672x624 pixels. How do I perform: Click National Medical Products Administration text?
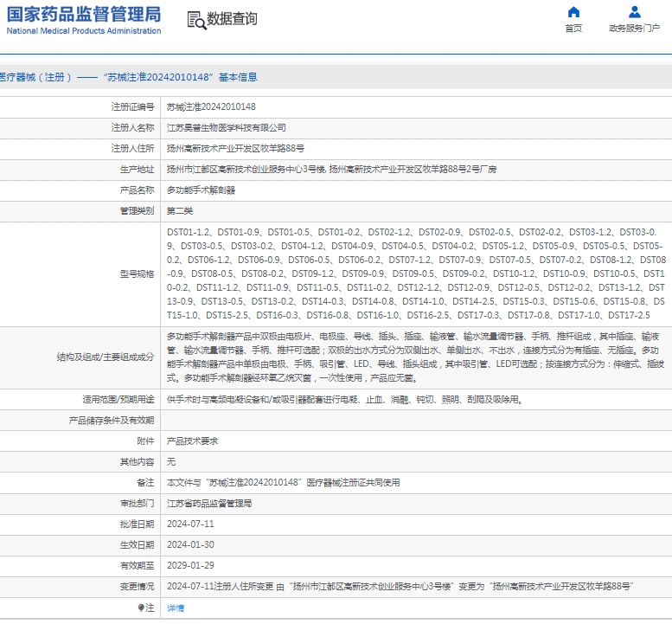click(84, 31)
